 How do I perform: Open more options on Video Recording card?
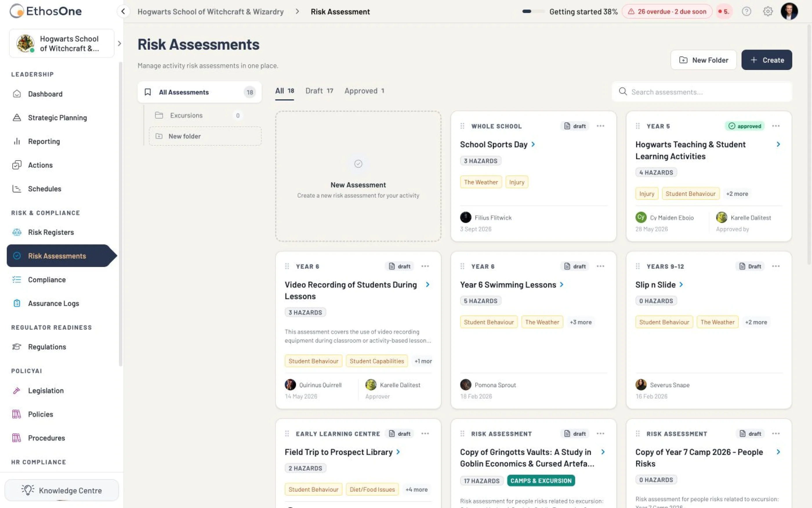coord(425,266)
